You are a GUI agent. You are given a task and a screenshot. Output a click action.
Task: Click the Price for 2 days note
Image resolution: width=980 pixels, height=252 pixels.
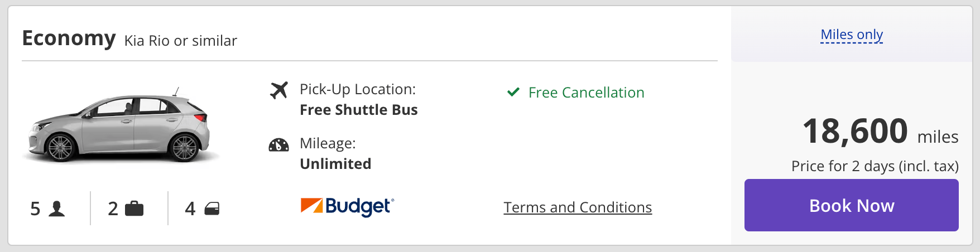click(875, 166)
